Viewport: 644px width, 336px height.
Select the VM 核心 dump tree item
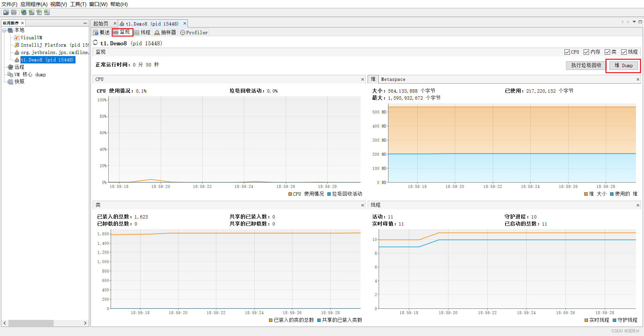click(30, 75)
